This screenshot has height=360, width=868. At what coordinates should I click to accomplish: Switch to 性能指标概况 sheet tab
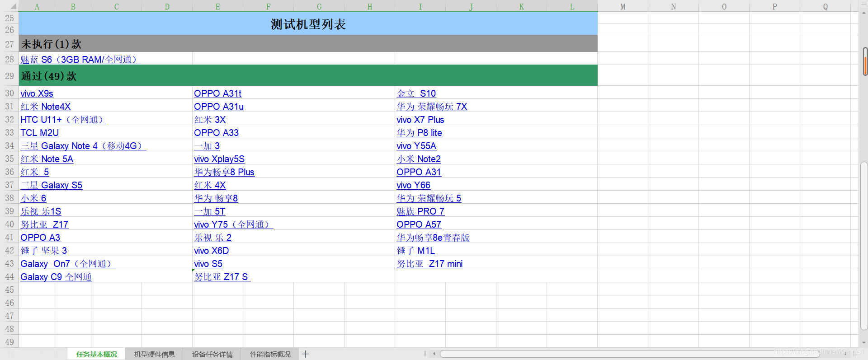tap(270, 354)
